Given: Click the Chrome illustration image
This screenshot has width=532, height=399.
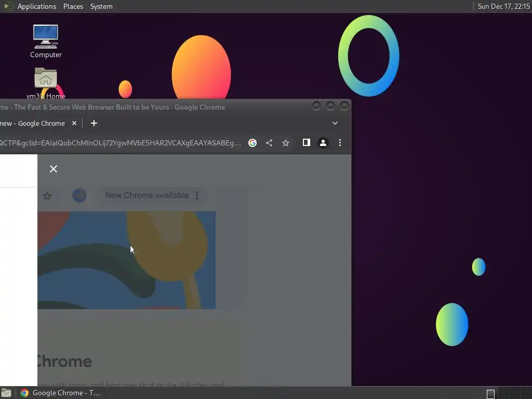Looking at the screenshot, I should (127, 260).
